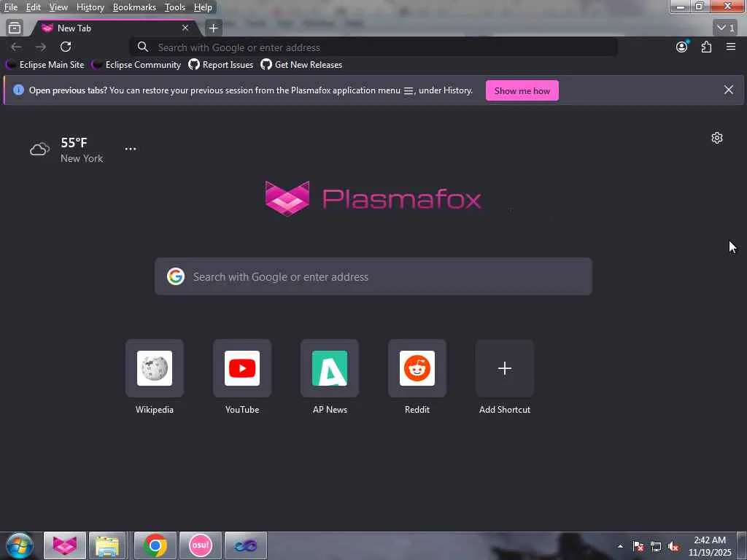Open the History menu

coord(90,7)
